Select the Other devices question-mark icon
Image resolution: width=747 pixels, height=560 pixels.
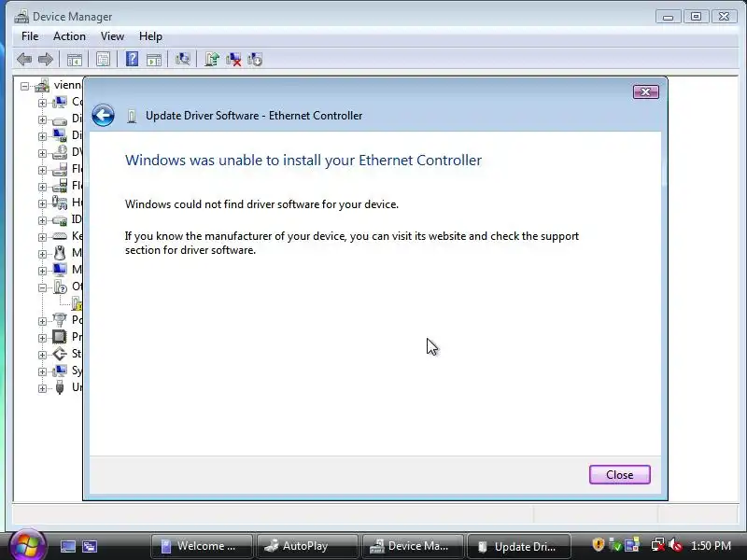[x=60, y=287]
